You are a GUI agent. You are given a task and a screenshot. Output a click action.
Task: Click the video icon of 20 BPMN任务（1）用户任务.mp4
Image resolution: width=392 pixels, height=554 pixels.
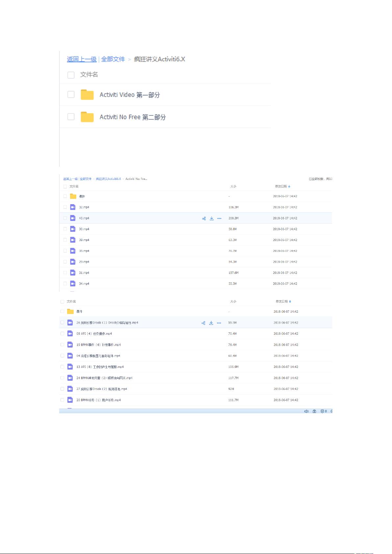click(x=70, y=400)
